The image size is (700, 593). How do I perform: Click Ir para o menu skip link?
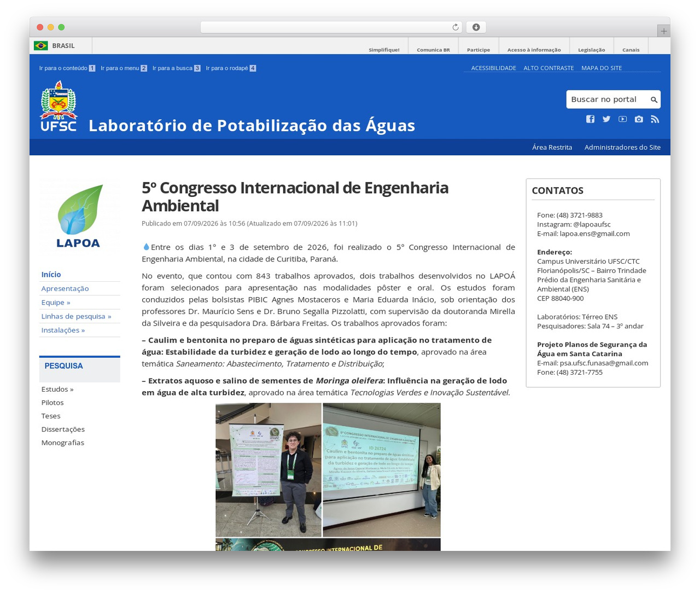(x=124, y=68)
